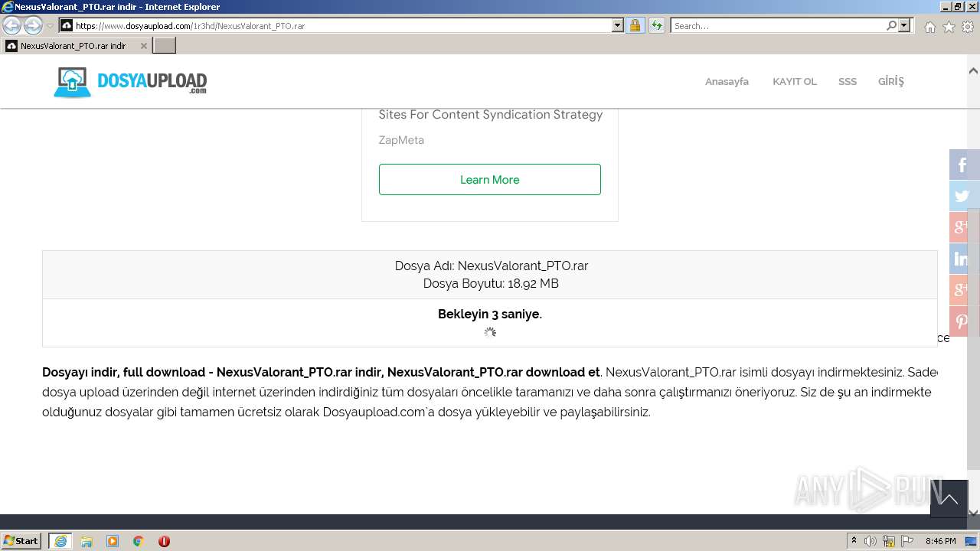
Task: Click the security lock icon in address bar
Action: coord(635,25)
